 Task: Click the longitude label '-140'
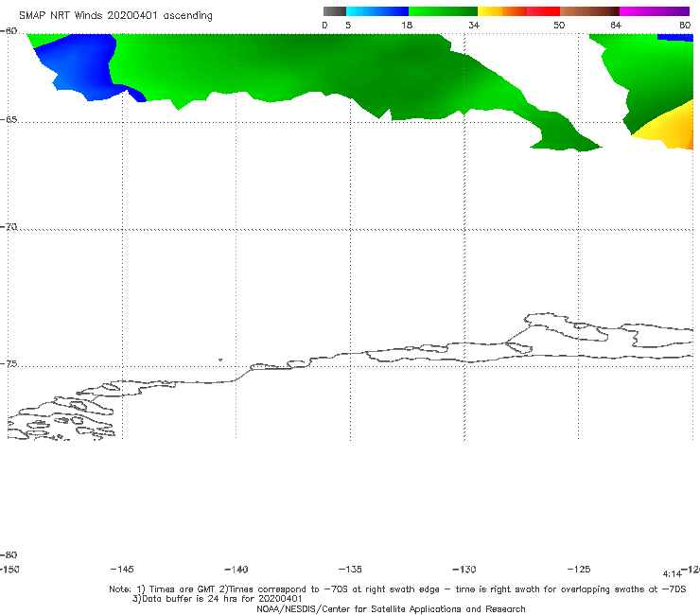(x=236, y=570)
